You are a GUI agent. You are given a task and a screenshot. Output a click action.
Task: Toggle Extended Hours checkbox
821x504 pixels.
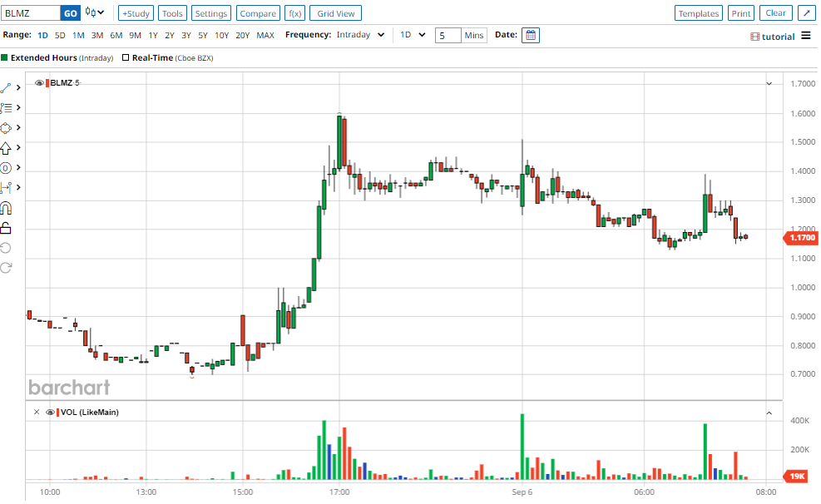(4, 57)
